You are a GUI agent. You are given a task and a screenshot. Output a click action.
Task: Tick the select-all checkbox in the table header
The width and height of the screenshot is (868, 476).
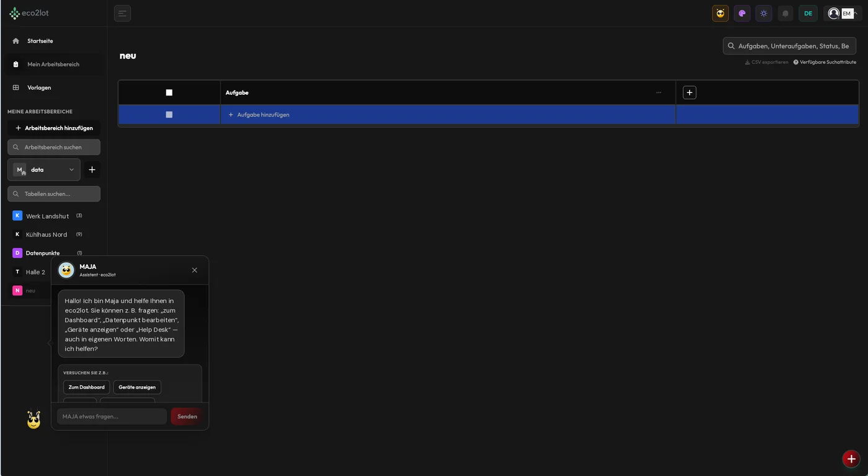[x=169, y=93]
